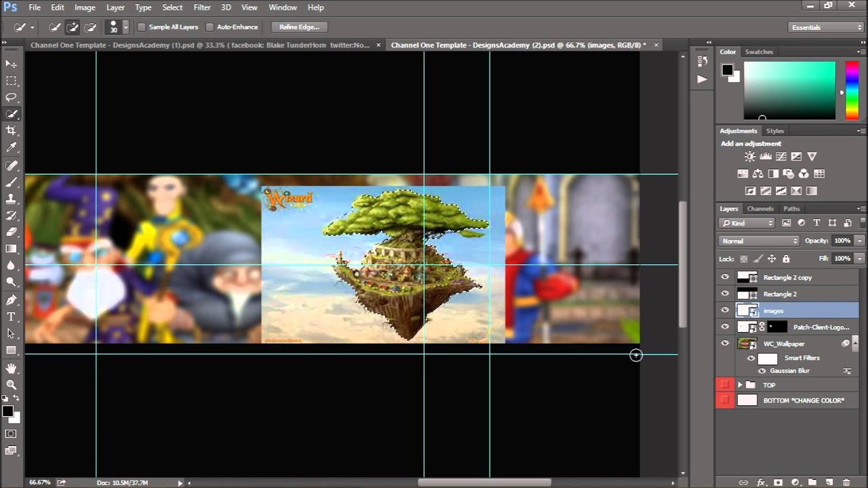The height and width of the screenshot is (488, 868).
Task: Select the Zoom tool
Action: click(12, 385)
